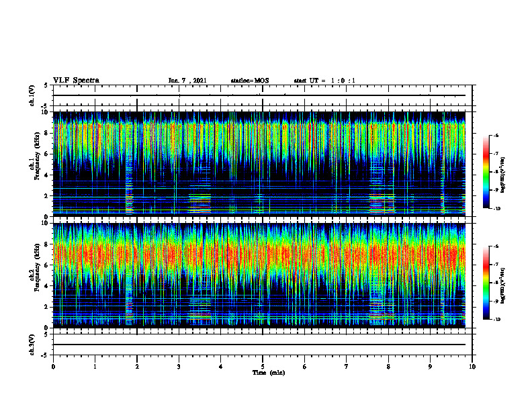Click the ch.2 spectrogram color bar
Screen dimensions: 532x411
[486, 283]
